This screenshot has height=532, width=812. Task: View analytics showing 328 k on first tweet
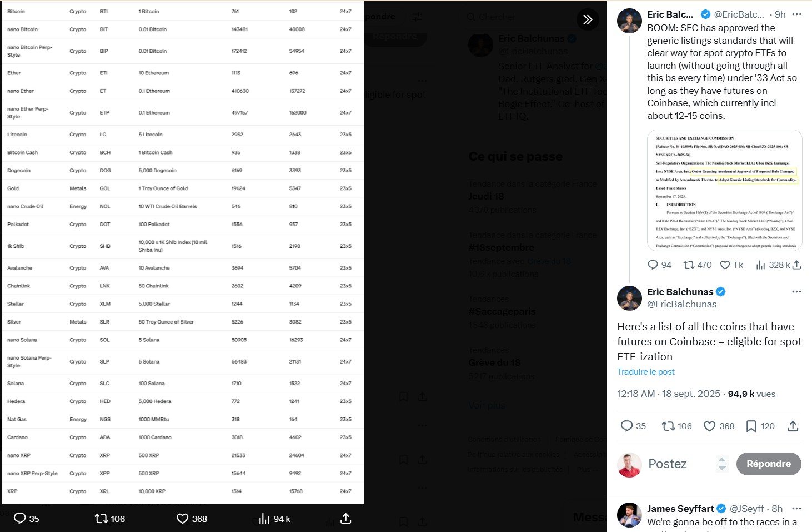[x=773, y=265]
